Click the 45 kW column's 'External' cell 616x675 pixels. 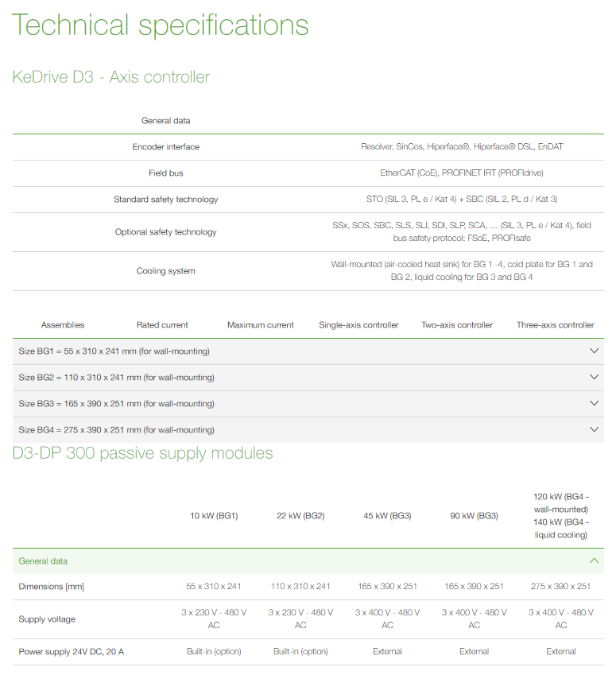(x=387, y=652)
